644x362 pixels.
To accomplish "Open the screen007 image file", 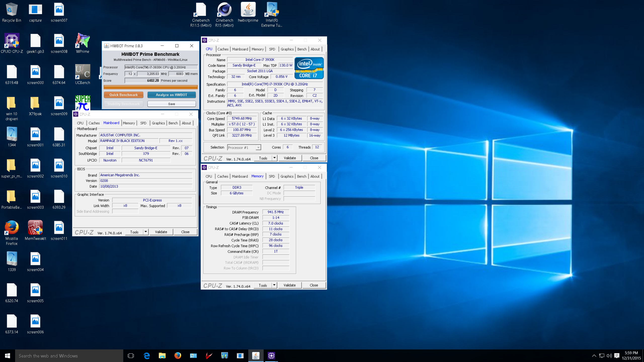I will pos(59,13).
